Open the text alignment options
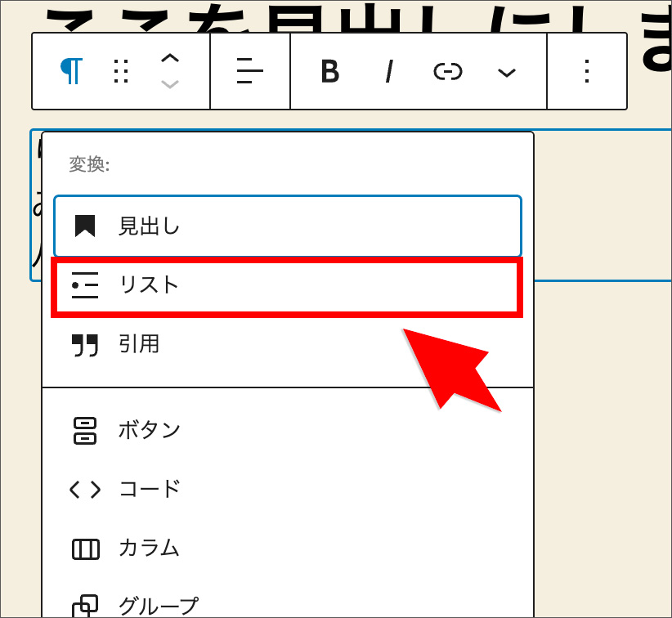The height and width of the screenshot is (618, 672). pyautogui.click(x=249, y=72)
